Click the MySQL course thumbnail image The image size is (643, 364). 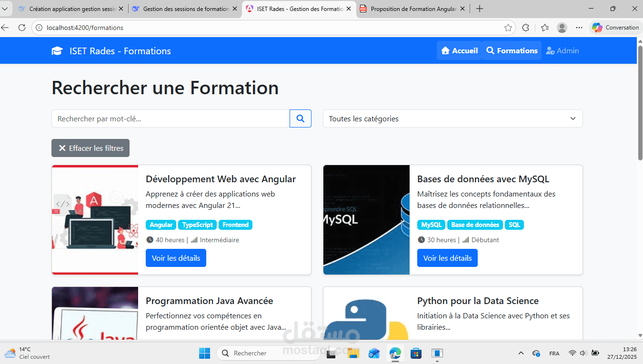point(366,220)
